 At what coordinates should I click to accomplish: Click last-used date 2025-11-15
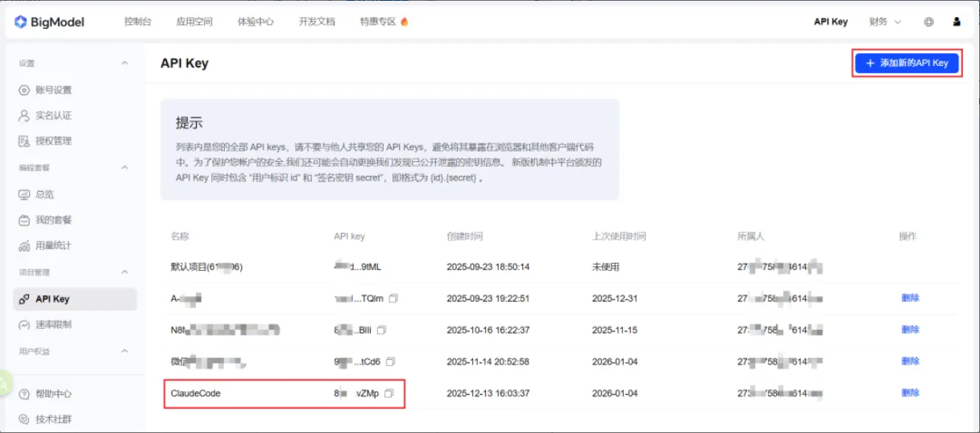614,330
